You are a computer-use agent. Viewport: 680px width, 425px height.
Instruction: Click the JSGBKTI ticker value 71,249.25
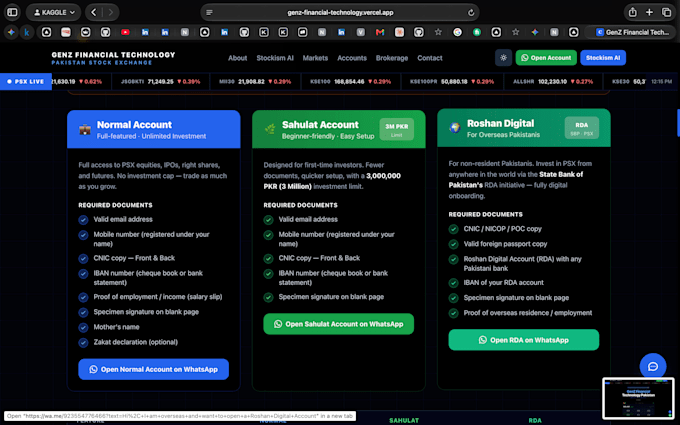pyautogui.click(x=160, y=82)
